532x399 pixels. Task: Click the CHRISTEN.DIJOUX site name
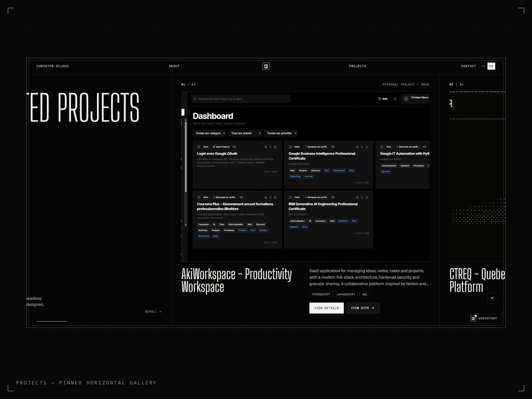[53, 66]
